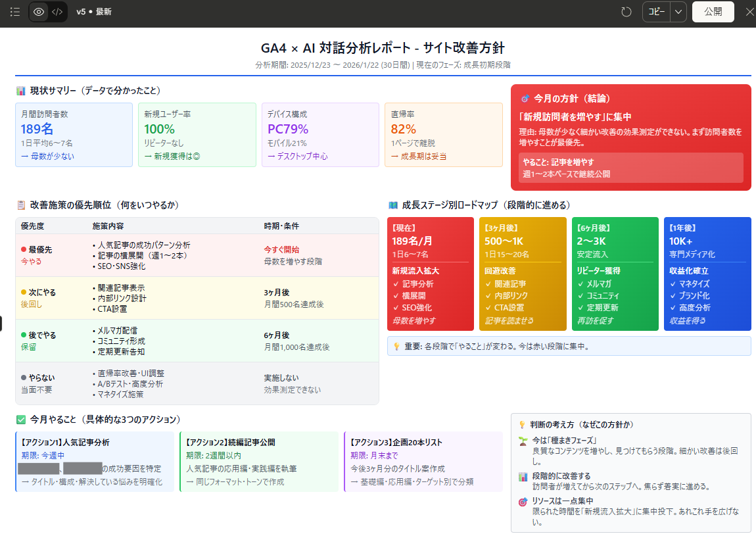Click the 時期・条件 column header

point(281,226)
